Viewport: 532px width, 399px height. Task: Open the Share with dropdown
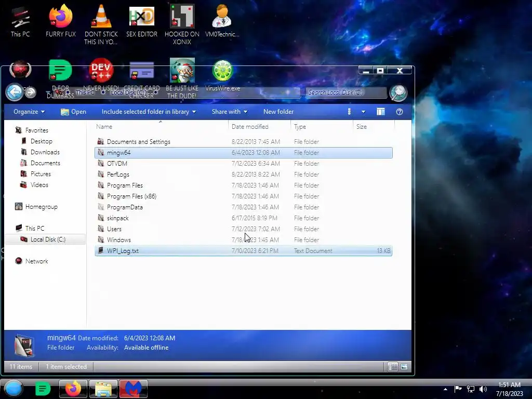(x=229, y=112)
